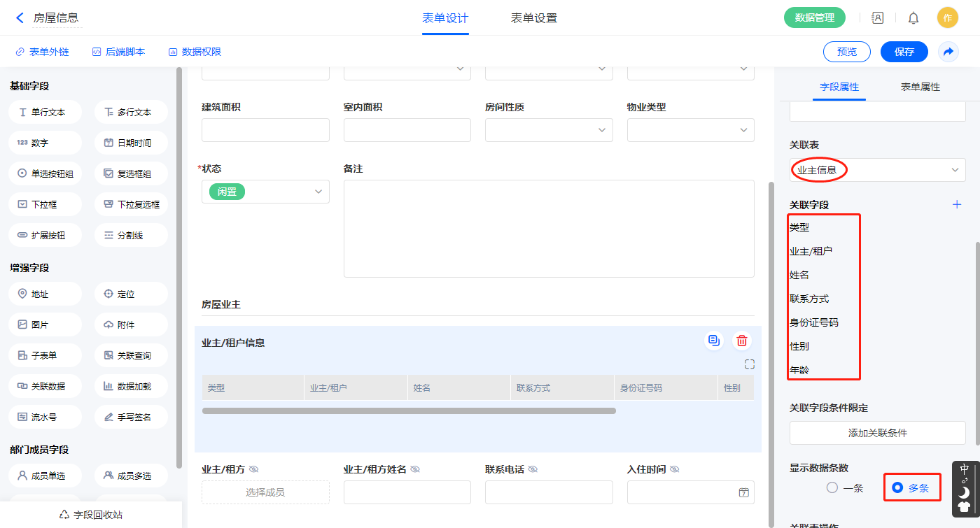This screenshot has width=980, height=528.
Task: Select the 一条 radio option
Action: [x=832, y=488]
